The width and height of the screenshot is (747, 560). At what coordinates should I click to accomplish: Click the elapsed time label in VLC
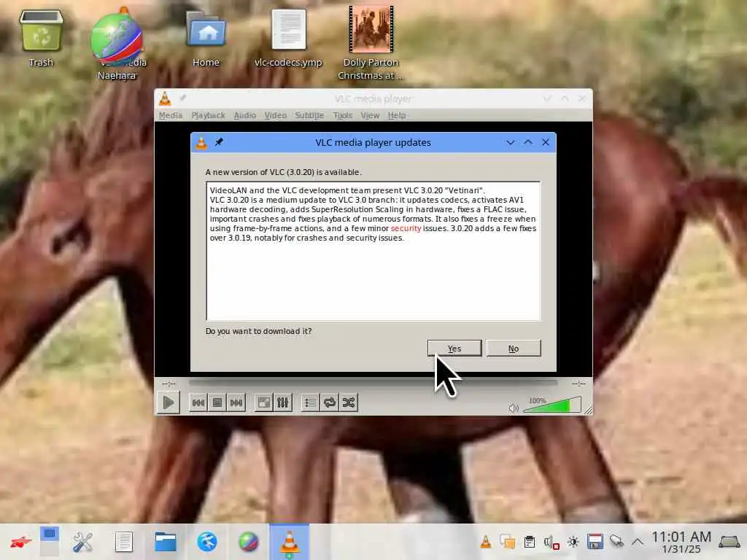(169, 383)
